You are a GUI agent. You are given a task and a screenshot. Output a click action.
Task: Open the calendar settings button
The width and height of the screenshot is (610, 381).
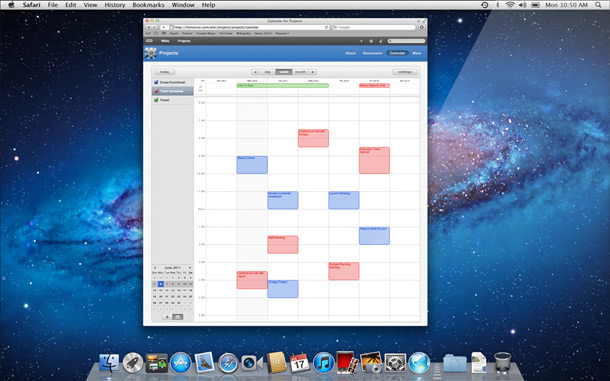[405, 72]
